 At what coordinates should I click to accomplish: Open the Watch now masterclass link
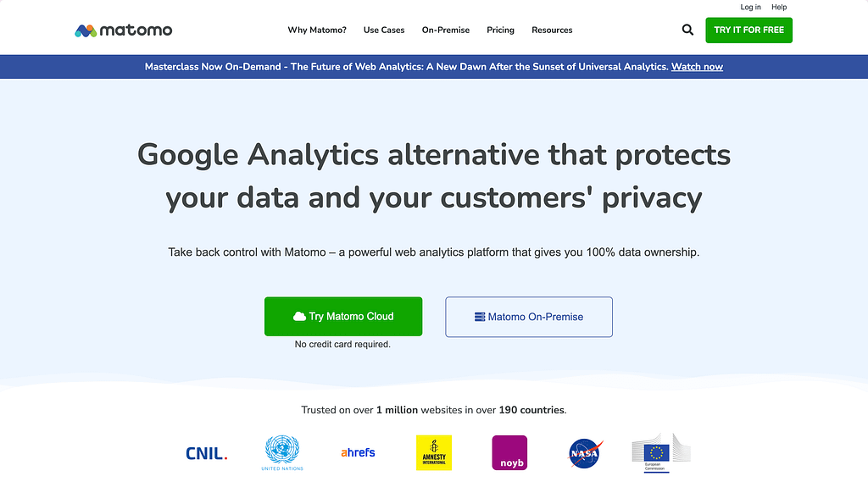(697, 66)
